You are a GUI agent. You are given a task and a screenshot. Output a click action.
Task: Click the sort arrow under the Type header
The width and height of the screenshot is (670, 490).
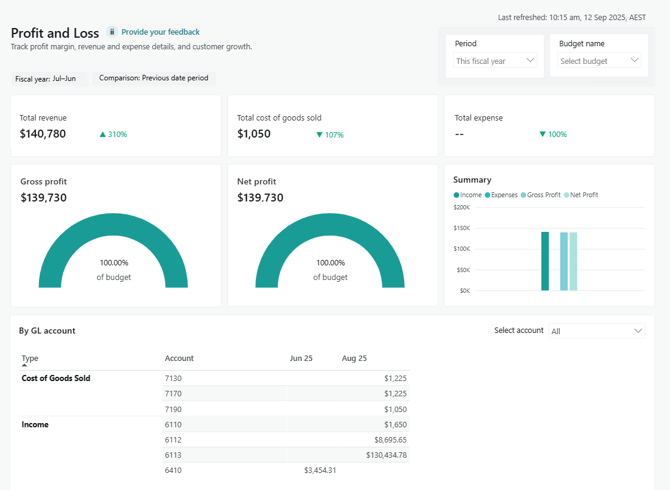pyautogui.click(x=24, y=366)
